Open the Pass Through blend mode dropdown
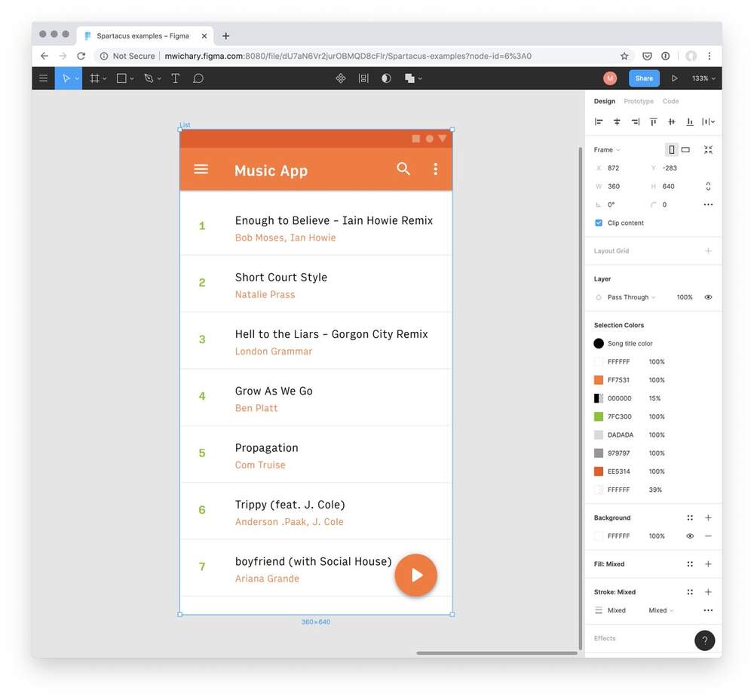The width and height of the screenshot is (754, 700). [x=631, y=297]
